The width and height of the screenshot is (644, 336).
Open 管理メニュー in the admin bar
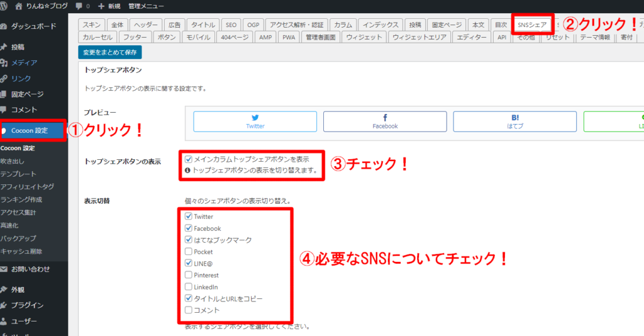click(x=146, y=6)
